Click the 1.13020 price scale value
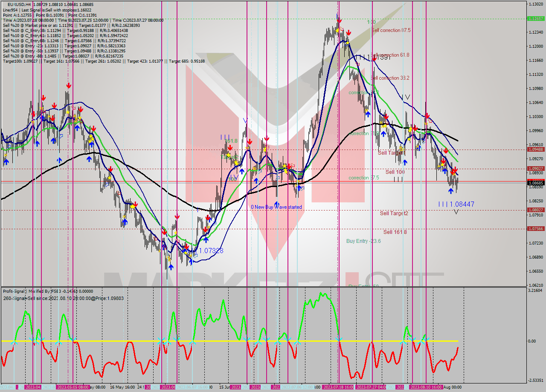The width and height of the screenshot is (546, 392). pos(535,4)
